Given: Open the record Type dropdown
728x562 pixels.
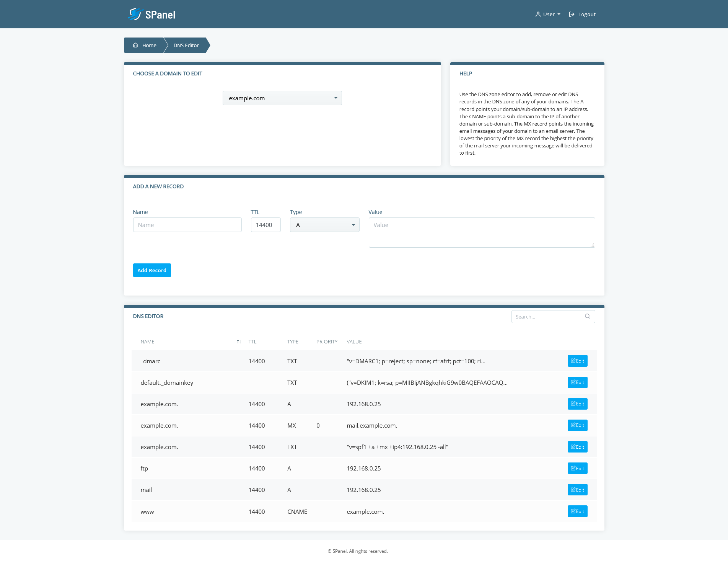Looking at the screenshot, I should pos(324,225).
